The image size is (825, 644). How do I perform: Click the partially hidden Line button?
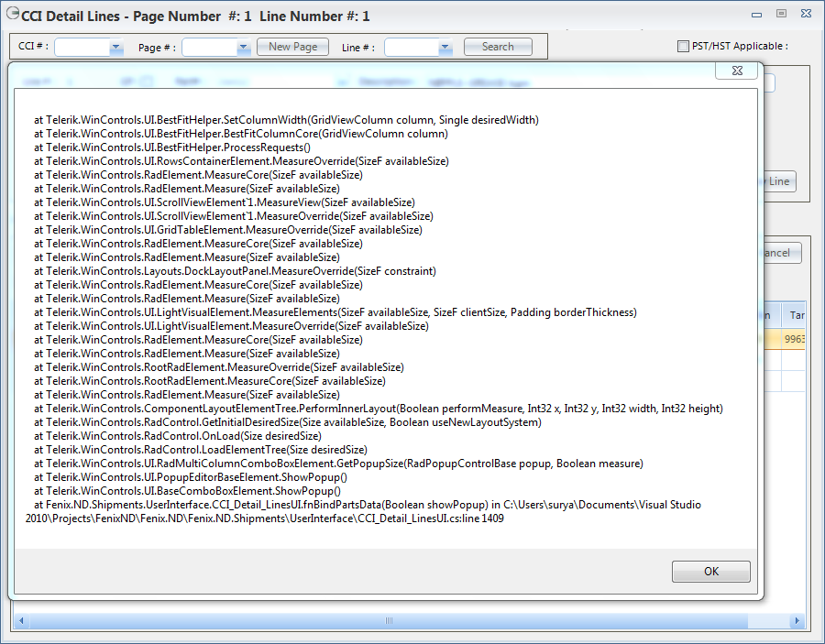point(779,181)
